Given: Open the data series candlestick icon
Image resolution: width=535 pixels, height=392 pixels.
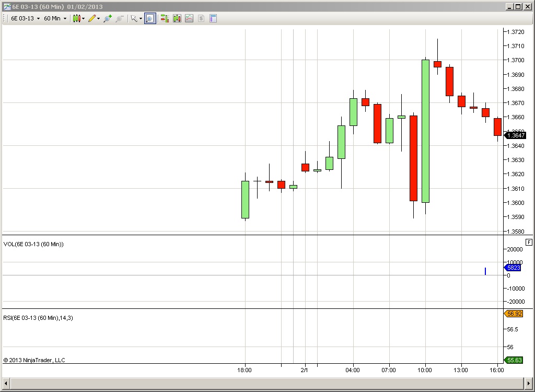Looking at the screenshot, I should (x=177, y=18).
